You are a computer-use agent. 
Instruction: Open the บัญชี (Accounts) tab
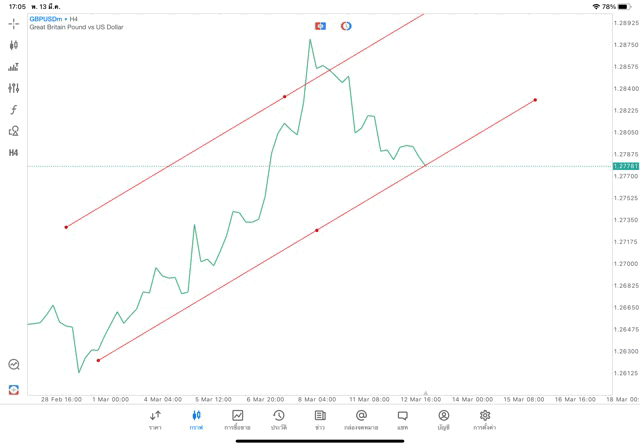(443, 420)
